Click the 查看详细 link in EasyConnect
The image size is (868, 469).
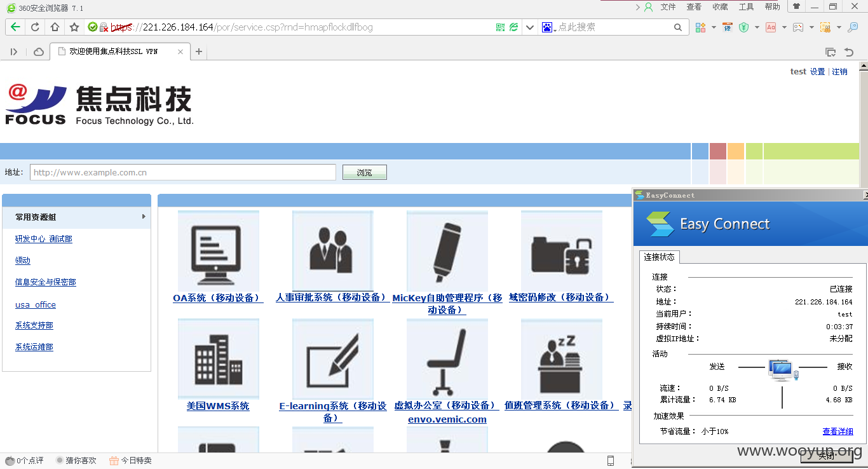coord(837,432)
